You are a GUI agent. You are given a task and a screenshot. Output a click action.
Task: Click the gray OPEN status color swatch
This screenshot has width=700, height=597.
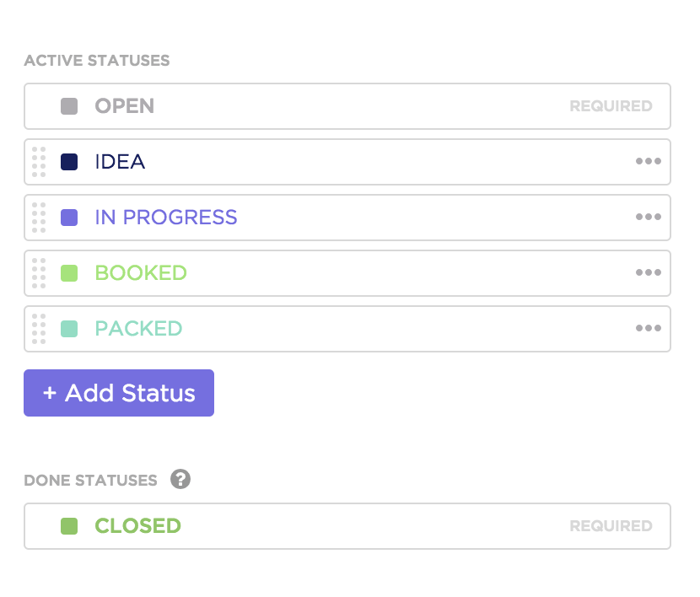coord(69,106)
